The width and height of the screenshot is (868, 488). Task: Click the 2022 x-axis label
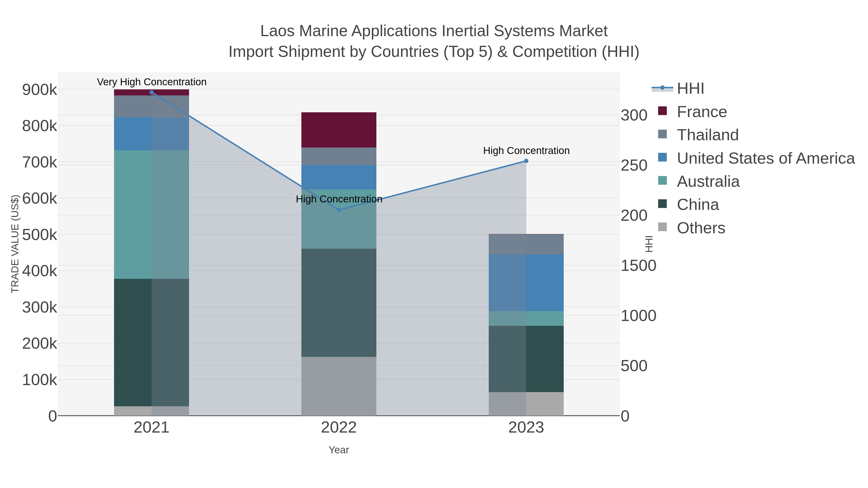[339, 428]
